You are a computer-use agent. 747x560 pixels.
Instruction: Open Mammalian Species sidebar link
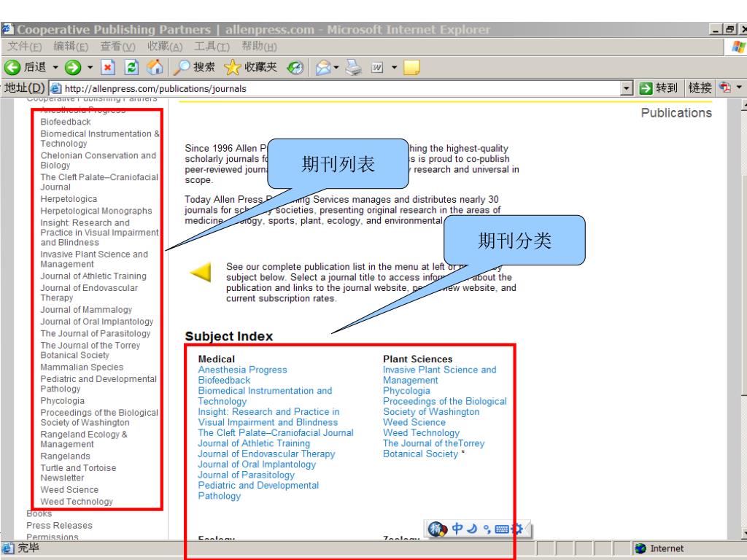(82, 367)
